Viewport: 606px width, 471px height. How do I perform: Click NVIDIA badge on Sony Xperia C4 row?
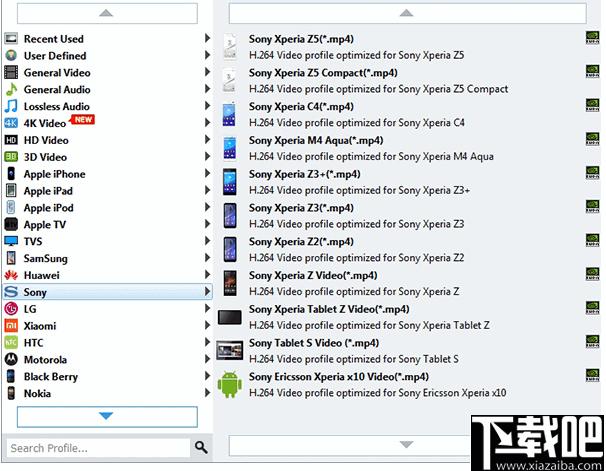[x=592, y=105]
